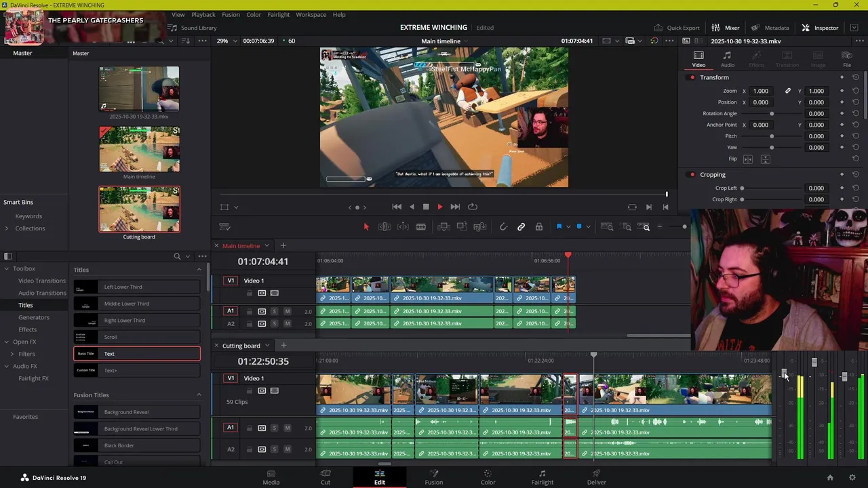This screenshot has height=488, width=868.
Task: Open the Playback menu
Action: [x=203, y=14]
